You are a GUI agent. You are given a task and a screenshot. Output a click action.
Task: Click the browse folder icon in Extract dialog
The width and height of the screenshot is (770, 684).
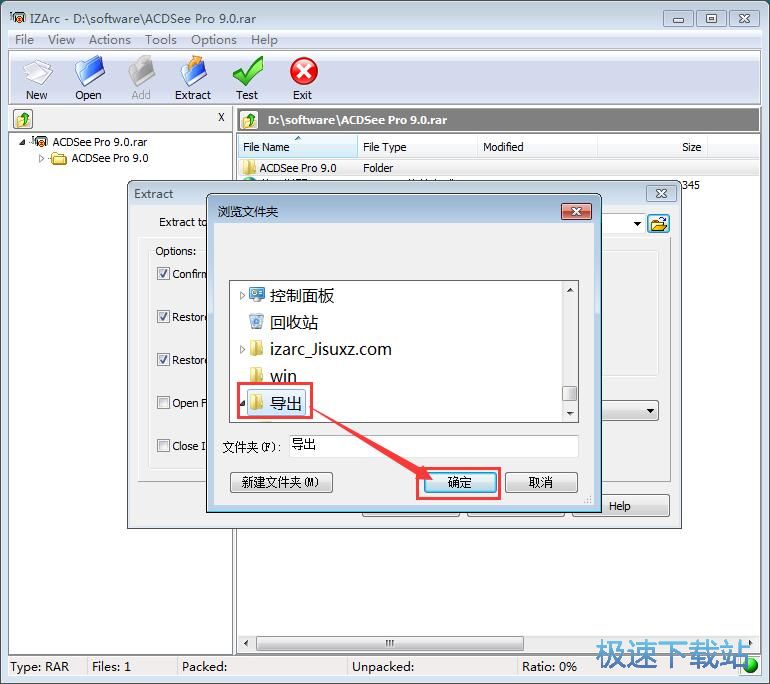(x=658, y=224)
